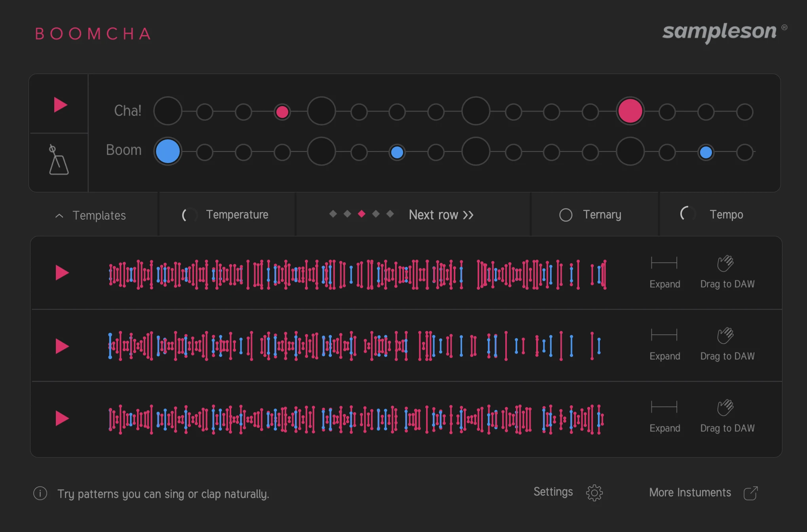Click Drag to DAW hand in third pattern

pos(725,407)
